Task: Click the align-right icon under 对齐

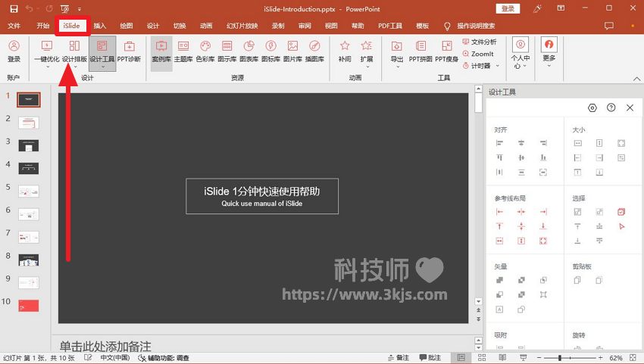Action: (543, 143)
